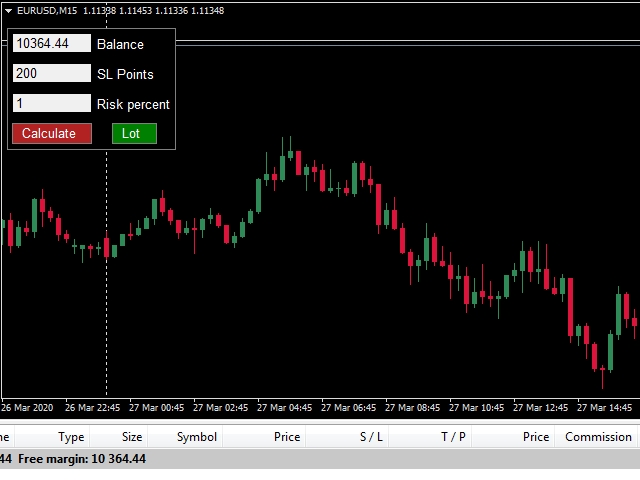Click the Balance label text

click(120, 44)
